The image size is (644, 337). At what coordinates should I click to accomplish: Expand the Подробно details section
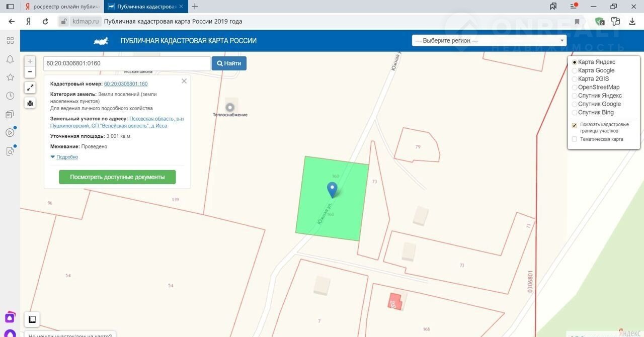point(64,157)
